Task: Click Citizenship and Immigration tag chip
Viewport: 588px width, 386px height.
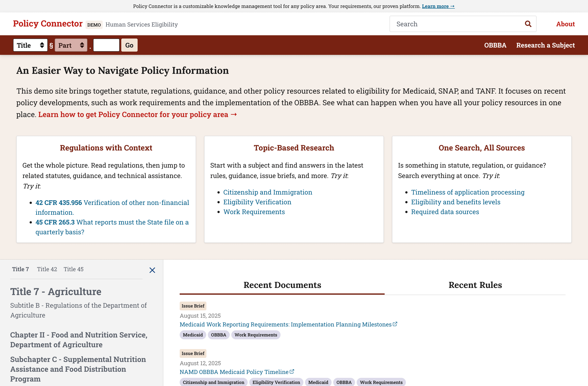Action: coord(214,382)
